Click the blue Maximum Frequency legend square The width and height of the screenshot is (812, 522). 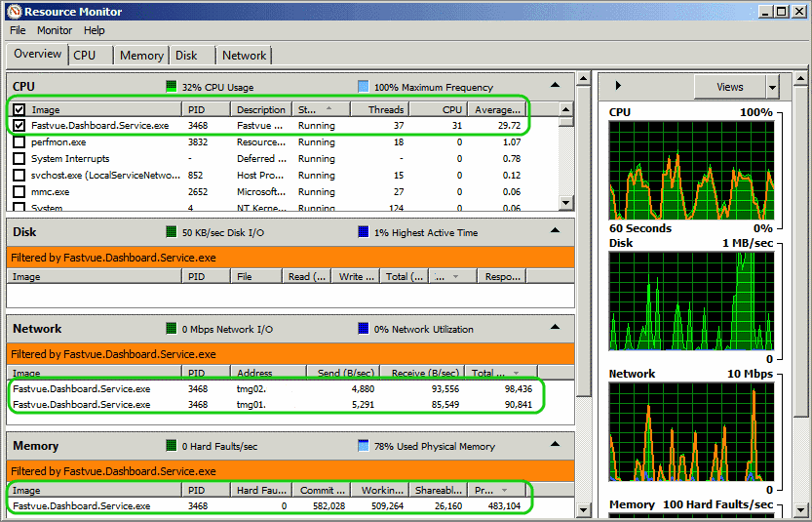pos(364,86)
